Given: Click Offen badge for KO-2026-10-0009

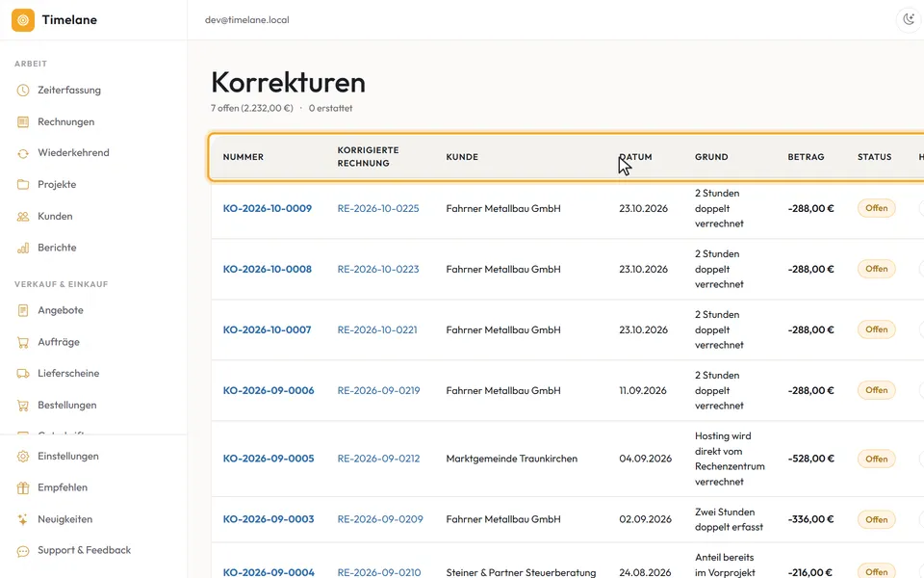Looking at the screenshot, I should coord(876,208).
